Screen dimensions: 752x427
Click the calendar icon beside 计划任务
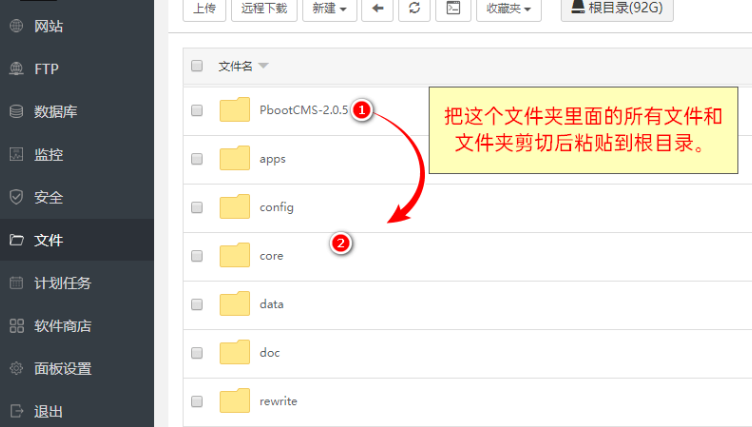pos(16,283)
